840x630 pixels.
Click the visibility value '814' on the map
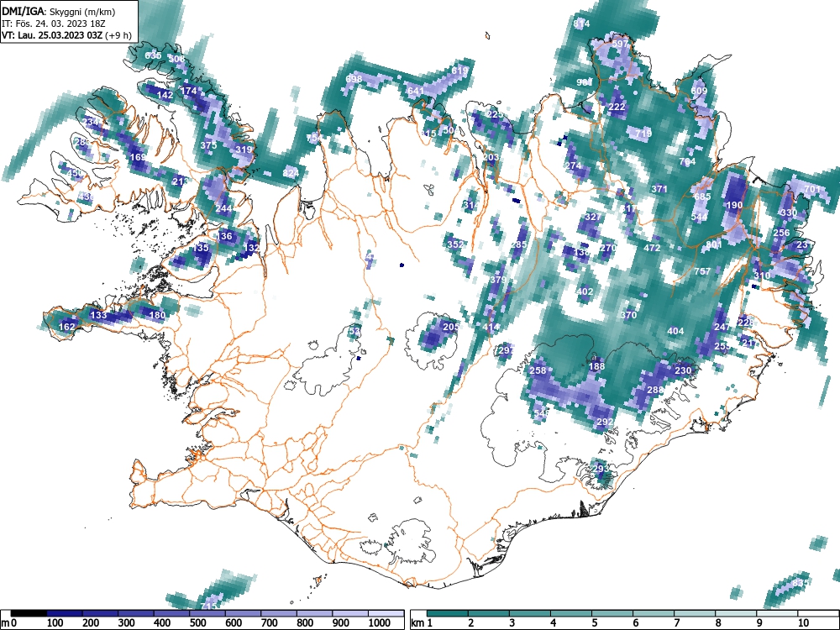coord(581,24)
